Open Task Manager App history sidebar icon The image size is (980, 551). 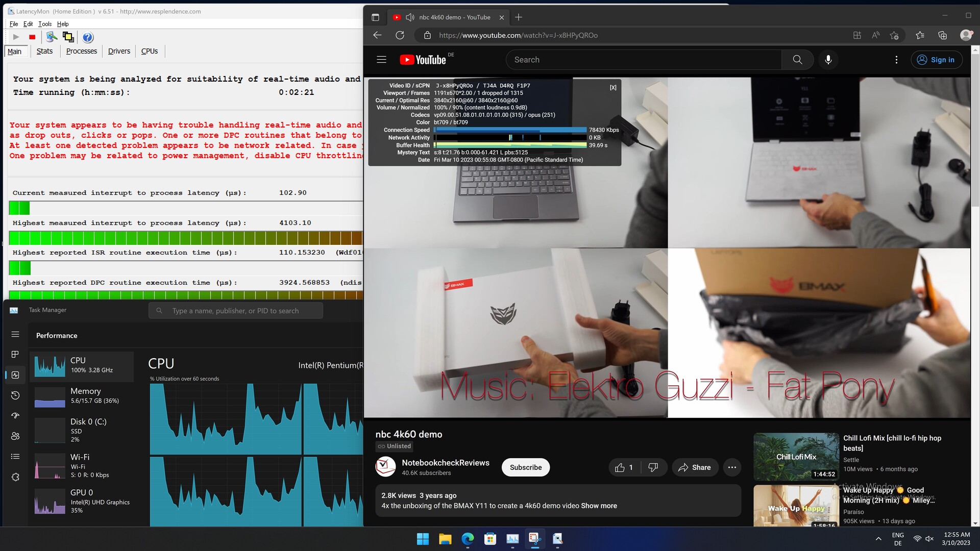pyautogui.click(x=15, y=395)
